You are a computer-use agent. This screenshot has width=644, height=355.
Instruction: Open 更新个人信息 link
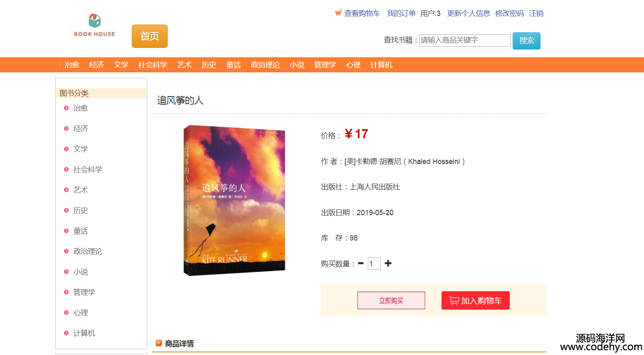tap(468, 13)
